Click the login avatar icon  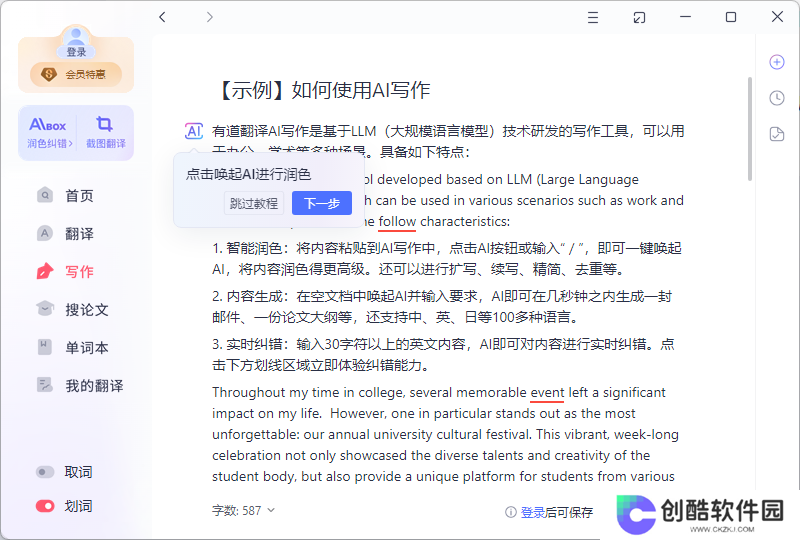(x=76, y=41)
